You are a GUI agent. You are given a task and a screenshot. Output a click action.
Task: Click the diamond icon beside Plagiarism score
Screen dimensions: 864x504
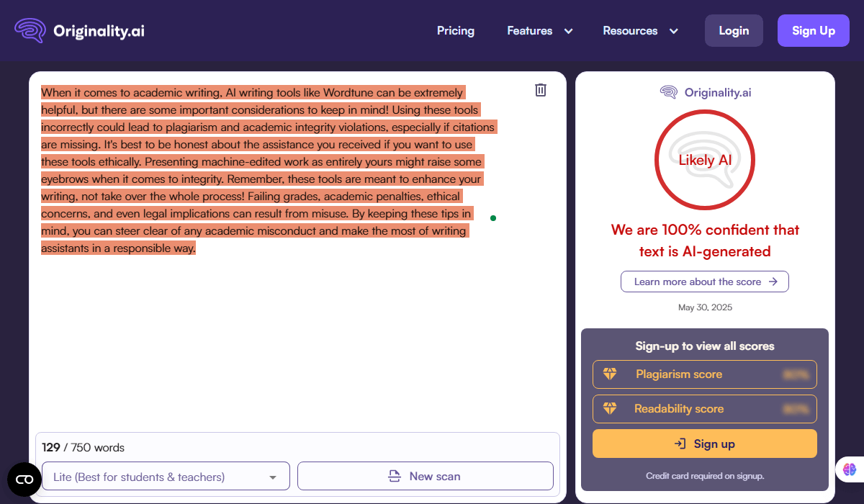click(610, 374)
